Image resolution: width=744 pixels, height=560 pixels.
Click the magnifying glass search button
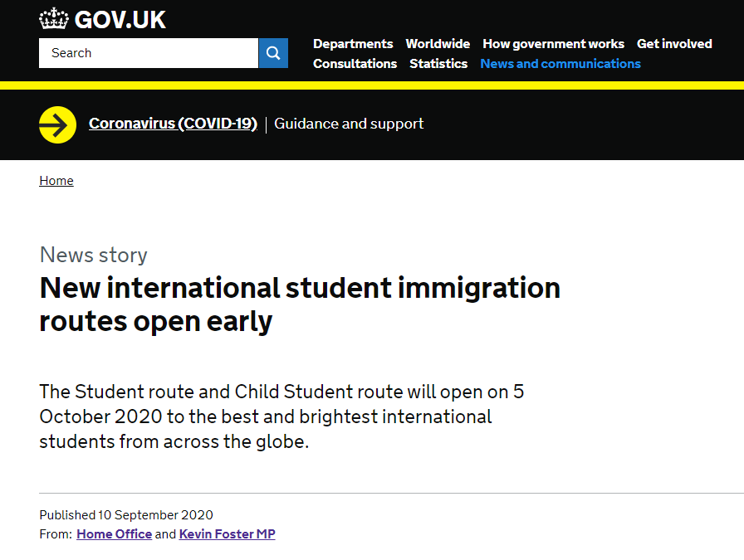click(273, 53)
